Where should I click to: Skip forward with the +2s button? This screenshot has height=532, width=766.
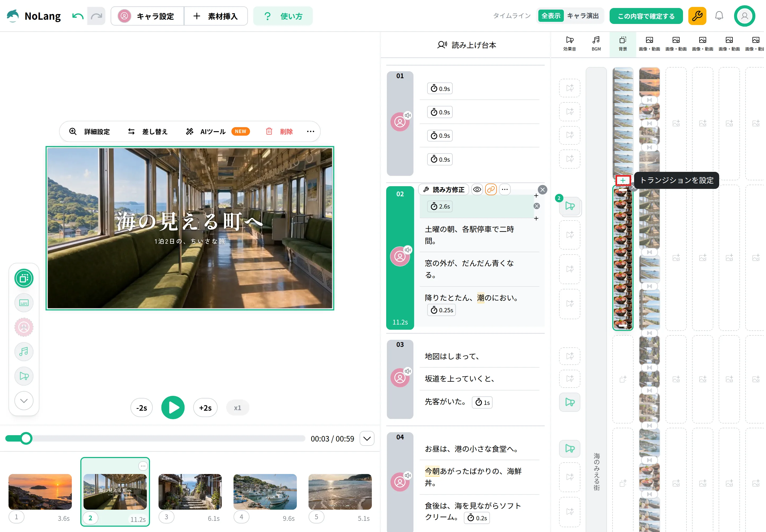pyautogui.click(x=205, y=408)
